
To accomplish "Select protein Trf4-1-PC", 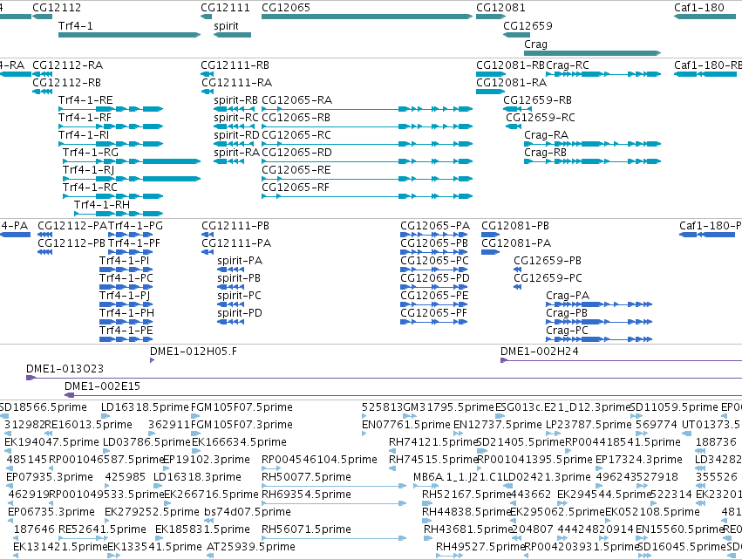I will click(126, 287).
